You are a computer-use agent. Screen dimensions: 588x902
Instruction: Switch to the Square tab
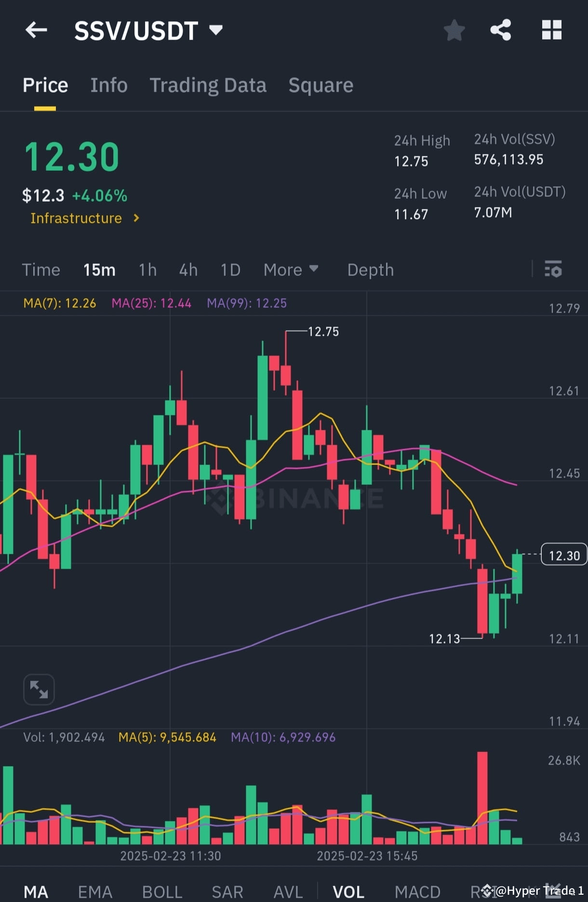(321, 85)
